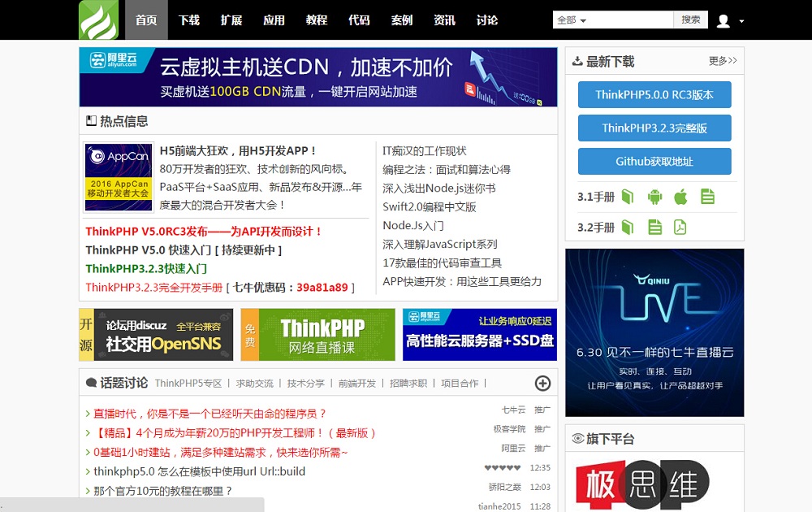The image size is (812, 512).
Task: Open thinkphp5.0 Url::build topic
Action: [x=200, y=471]
